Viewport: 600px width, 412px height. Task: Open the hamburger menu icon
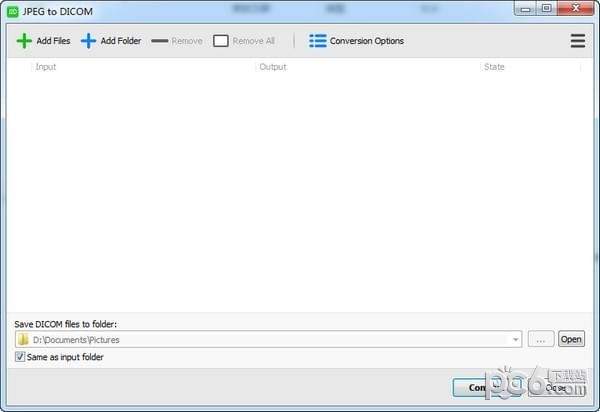pyautogui.click(x=577, y=41)
